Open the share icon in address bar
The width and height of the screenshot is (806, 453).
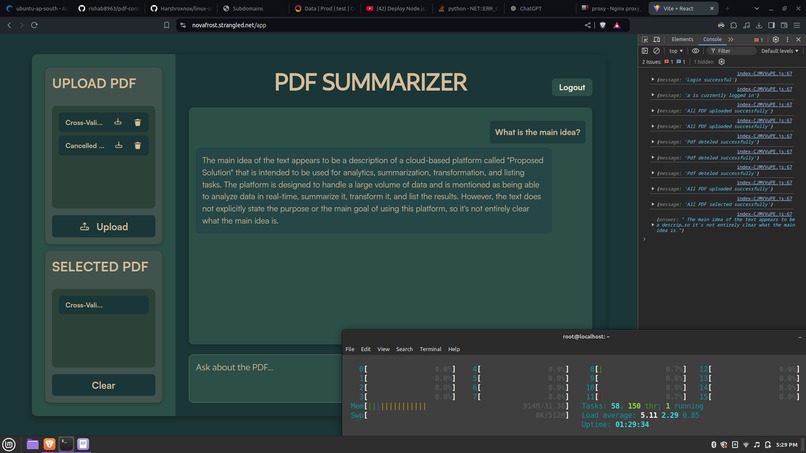tap(588, 25)
